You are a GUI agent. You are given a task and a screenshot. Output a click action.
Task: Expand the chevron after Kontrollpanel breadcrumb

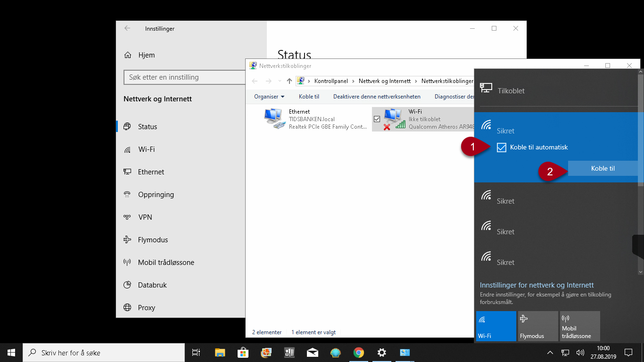353,81
